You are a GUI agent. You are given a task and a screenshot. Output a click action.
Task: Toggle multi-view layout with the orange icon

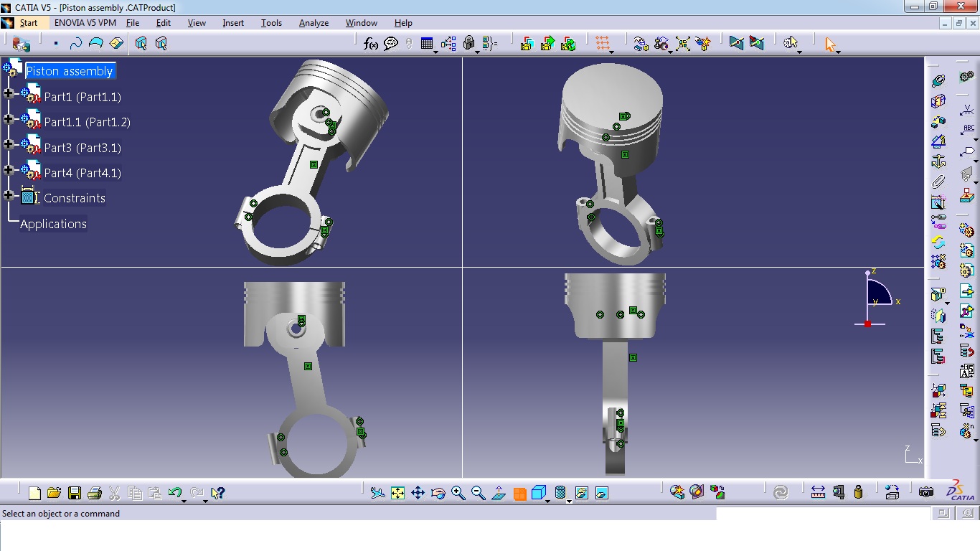pos(518,493)
